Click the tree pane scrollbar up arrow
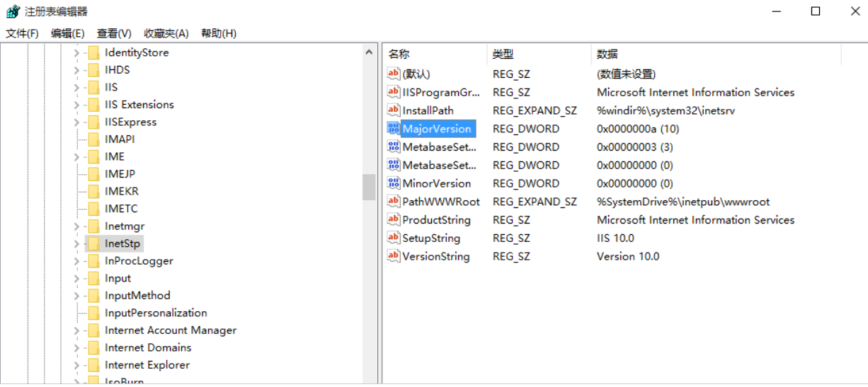Screen dimensions: 868x387 click(x=369, y=52)
